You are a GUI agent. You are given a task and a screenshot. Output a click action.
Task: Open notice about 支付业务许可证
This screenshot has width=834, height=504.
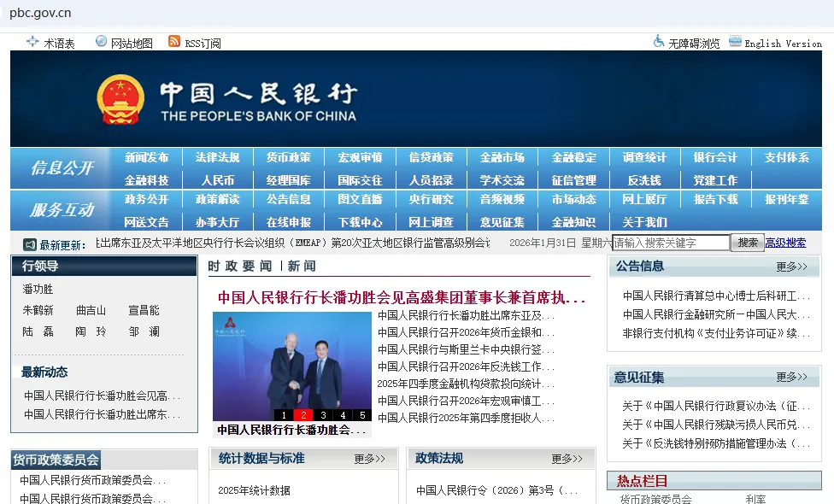pyautogui.click(x=716, y=334)
